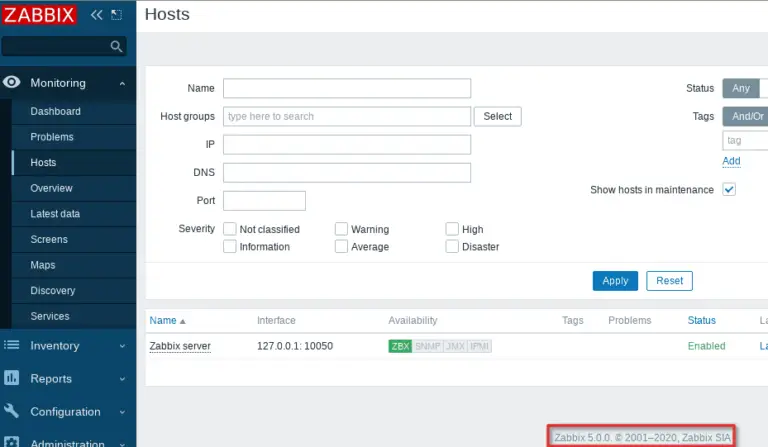Viewport: 768px width, 447px height.
Task: Click the Reset filter button
Action: [669, 281]
